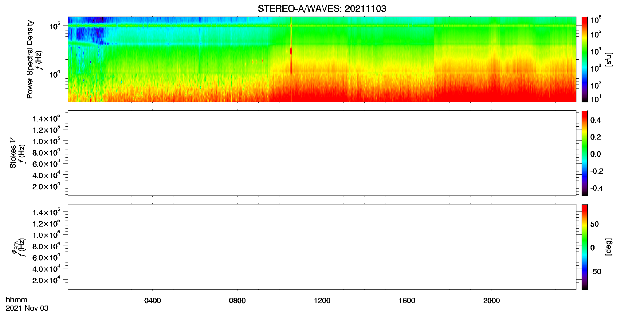Click the 2021 Nov 03 date label
This screenshot has width=644, height=332.
[27, 308]
